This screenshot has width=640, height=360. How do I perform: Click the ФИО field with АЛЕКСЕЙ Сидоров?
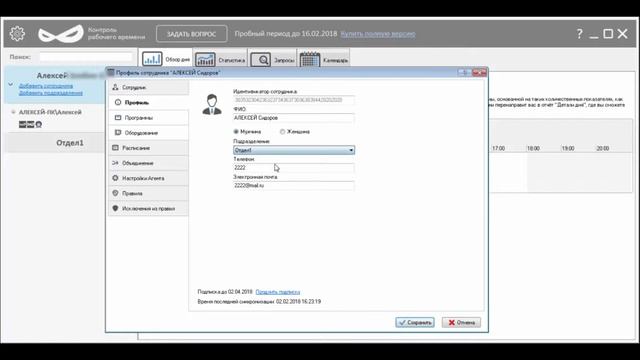[x=294, y=118]
